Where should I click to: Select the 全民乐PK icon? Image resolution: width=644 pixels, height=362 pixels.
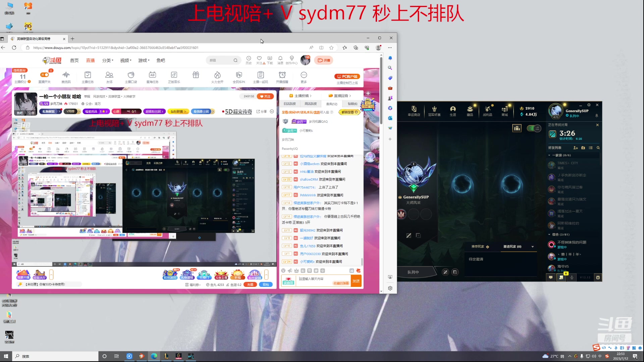point(239,77)
